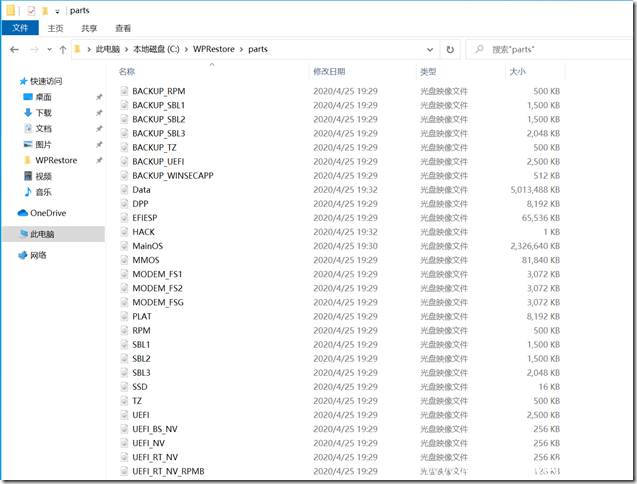Expand the address bar history dropdown

coord(430,49)
